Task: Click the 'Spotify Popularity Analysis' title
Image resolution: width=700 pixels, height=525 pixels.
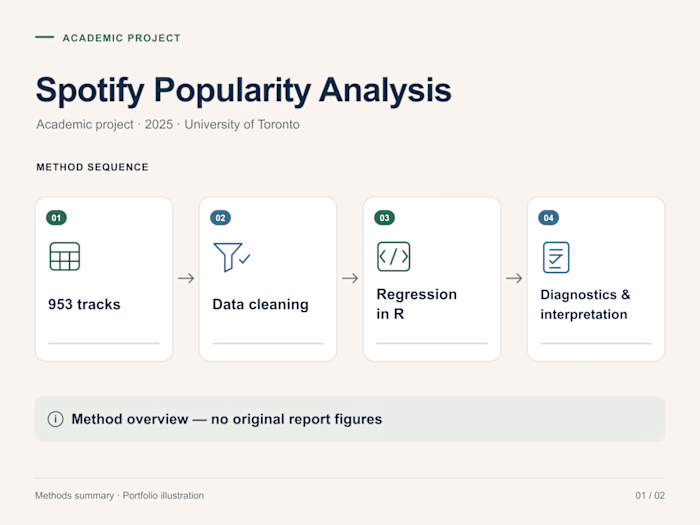Action: click(244, 91)
